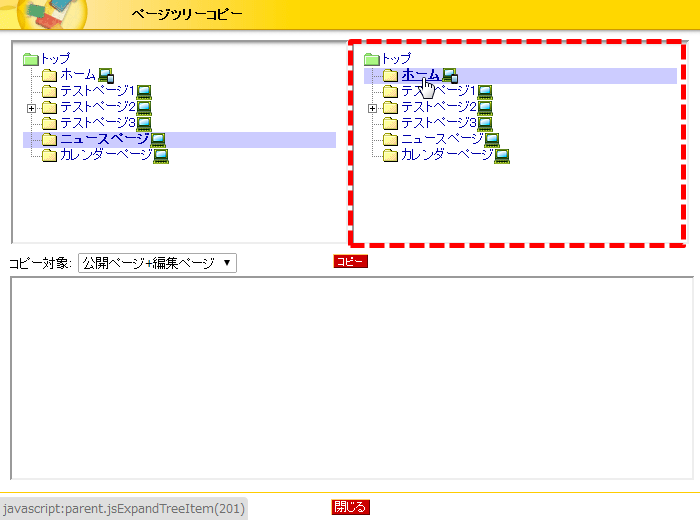The height and width of the screenshot is (520, 700).
Task: Click テストページ2 folder icon in right tree
Action: [x=391, y=108]
